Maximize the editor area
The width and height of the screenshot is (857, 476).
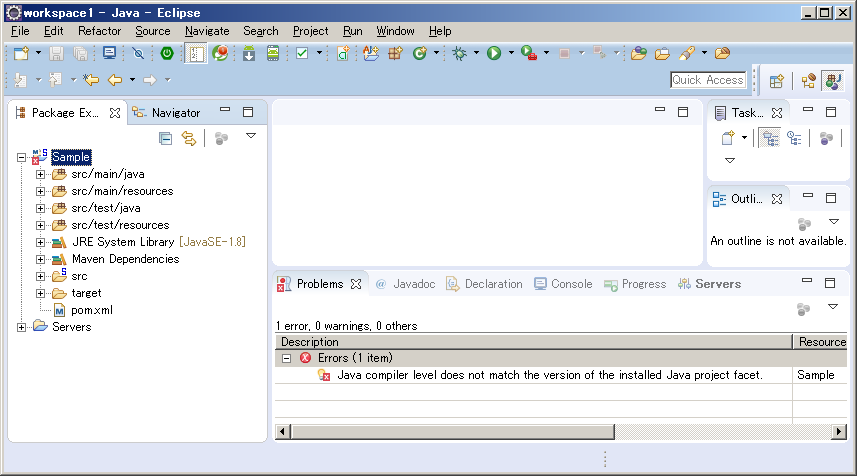[683, 111]
